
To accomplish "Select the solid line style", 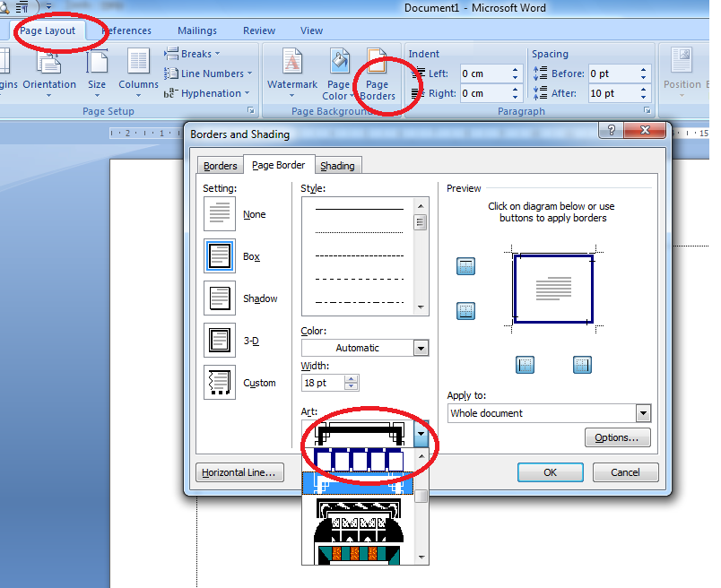I will click(359, 209).
